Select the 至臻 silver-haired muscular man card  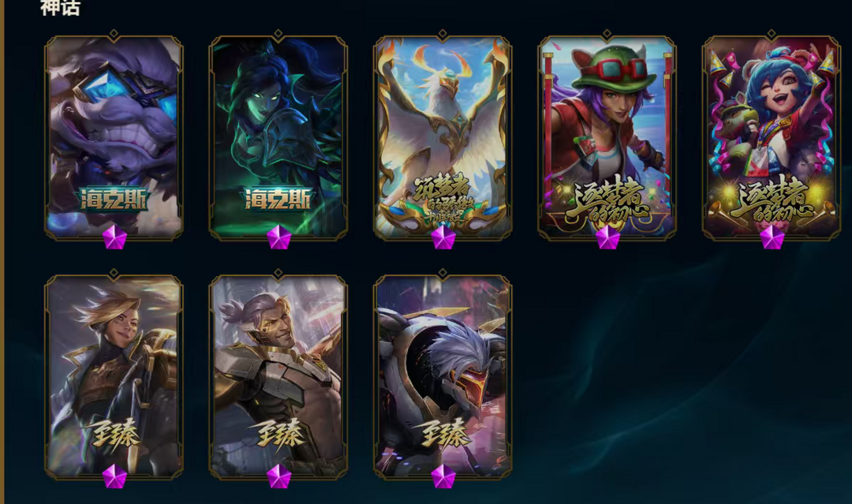(278, 376)
